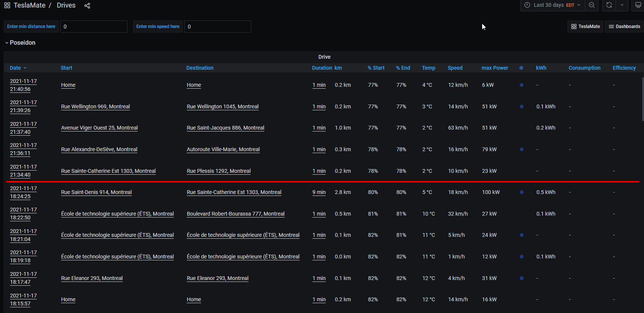Refresh the dashboard
Viewport: 644px width, 313px height.
[x=609, y=5]
